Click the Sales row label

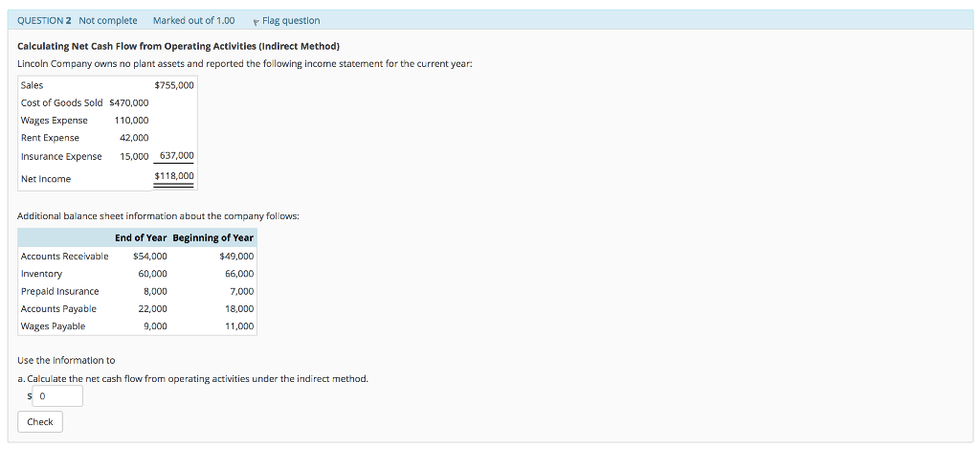32,85
